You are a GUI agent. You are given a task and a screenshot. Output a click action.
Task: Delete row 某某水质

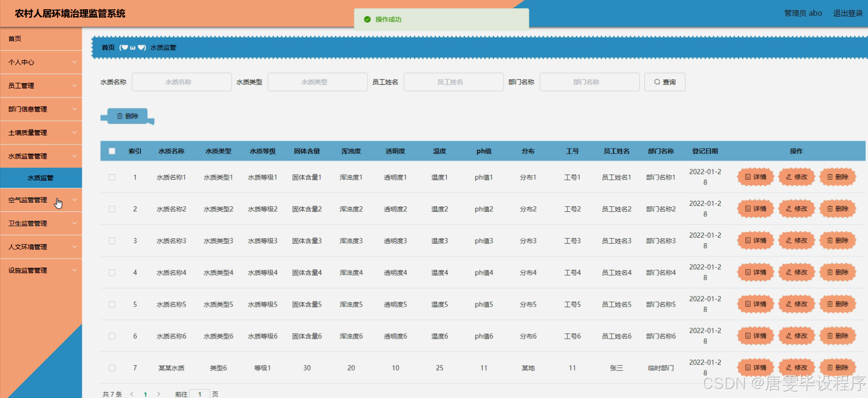[x=838, y=367]
